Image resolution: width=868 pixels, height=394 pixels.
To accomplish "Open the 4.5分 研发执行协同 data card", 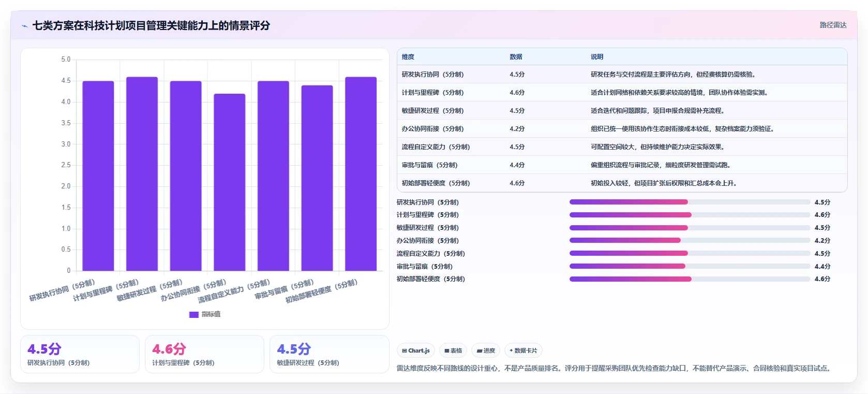I will coord(80,354).
